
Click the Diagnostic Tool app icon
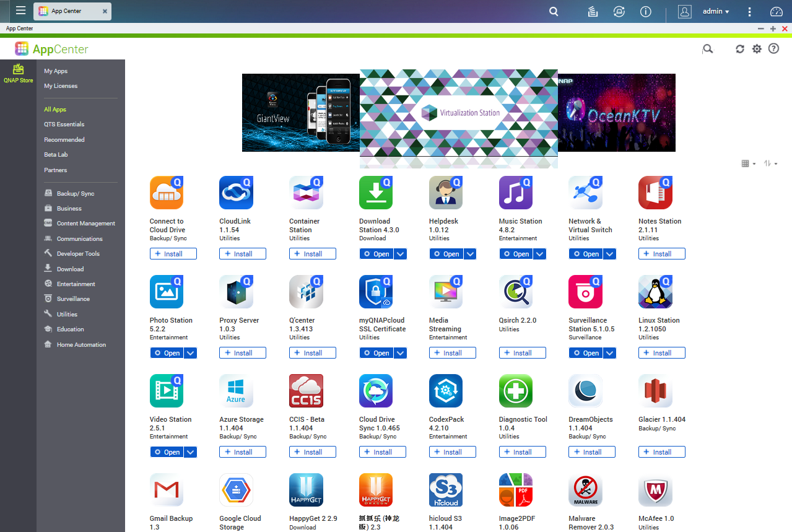pos(516,391)
